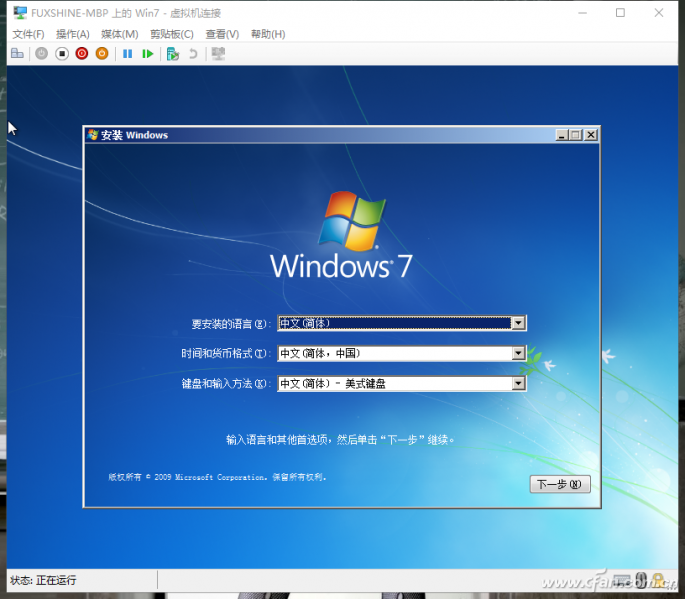Click the Revert undo arrow icon
685x599 pixels.
pyautogui.click(x=193, y=54)
